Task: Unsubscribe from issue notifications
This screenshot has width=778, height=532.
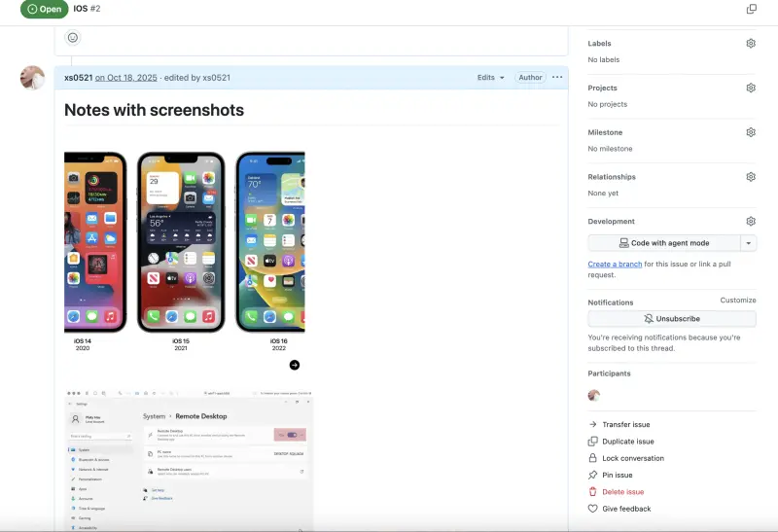Action: [x=671, y=319]
